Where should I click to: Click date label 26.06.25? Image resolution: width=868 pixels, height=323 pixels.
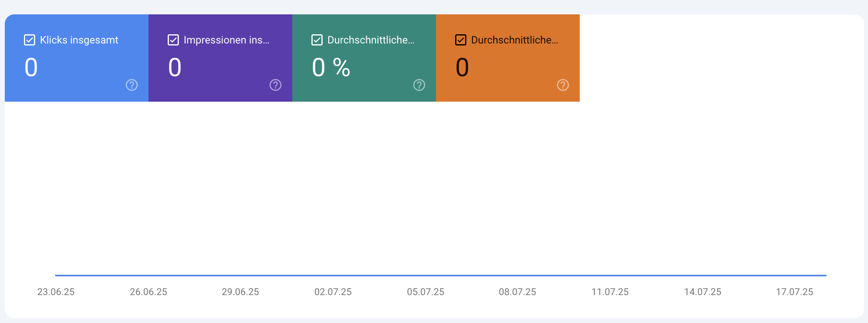pyautogui.click(x=149, y=292)
